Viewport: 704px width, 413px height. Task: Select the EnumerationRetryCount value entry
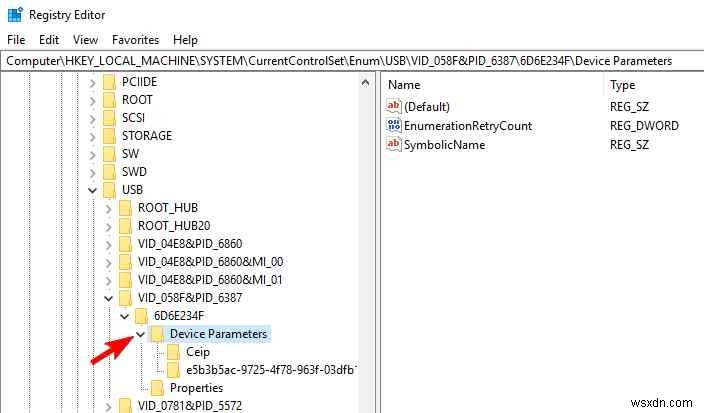click(468, 126)
